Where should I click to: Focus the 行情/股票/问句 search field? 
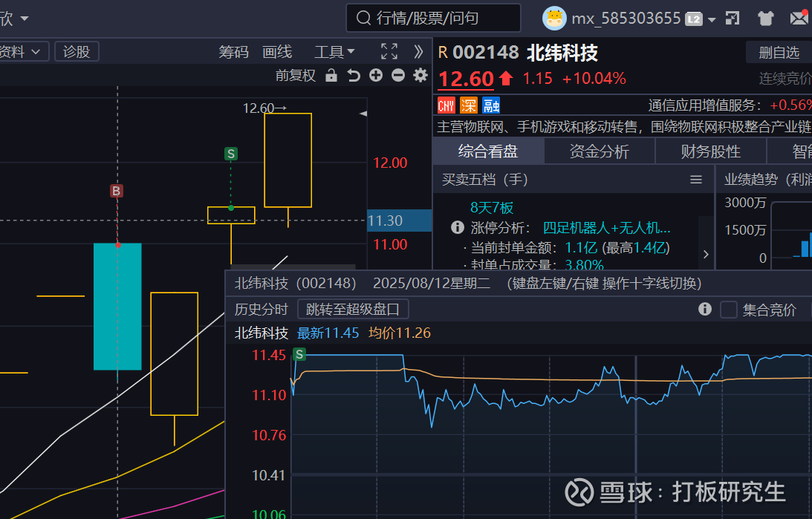[433, 18]
